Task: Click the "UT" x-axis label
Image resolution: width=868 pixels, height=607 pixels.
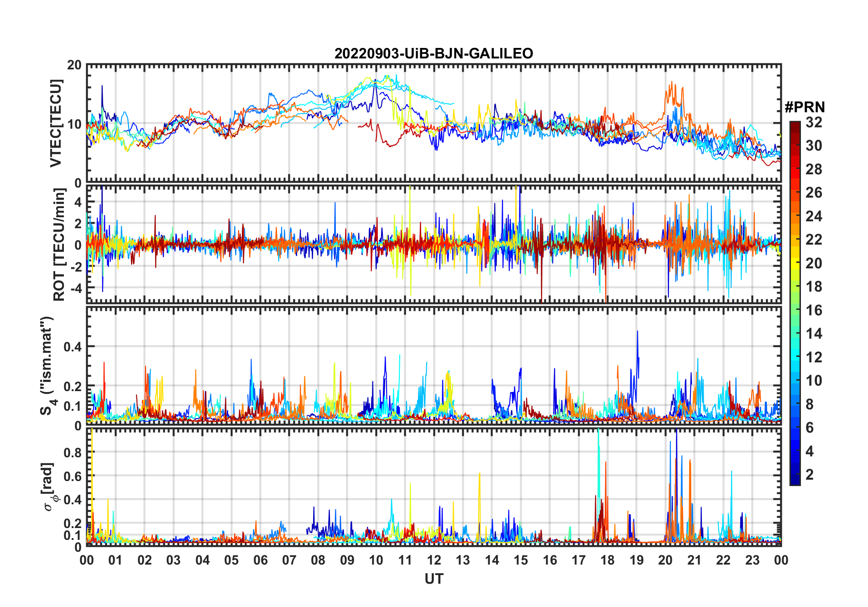Action: coord(434,579)
